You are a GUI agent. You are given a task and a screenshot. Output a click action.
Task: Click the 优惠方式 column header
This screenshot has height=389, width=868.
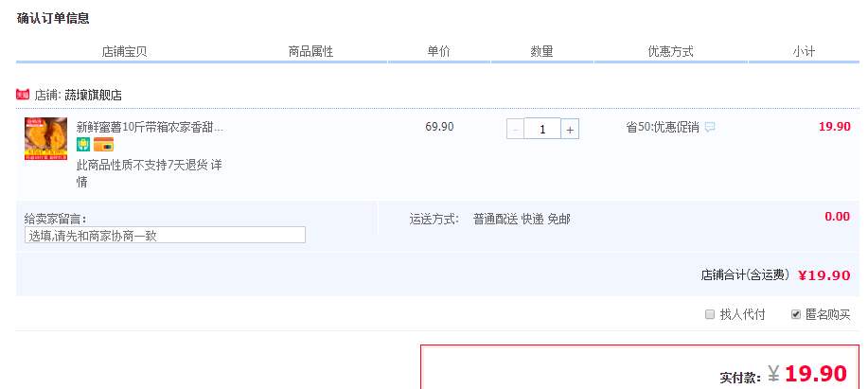click(671, 52)
